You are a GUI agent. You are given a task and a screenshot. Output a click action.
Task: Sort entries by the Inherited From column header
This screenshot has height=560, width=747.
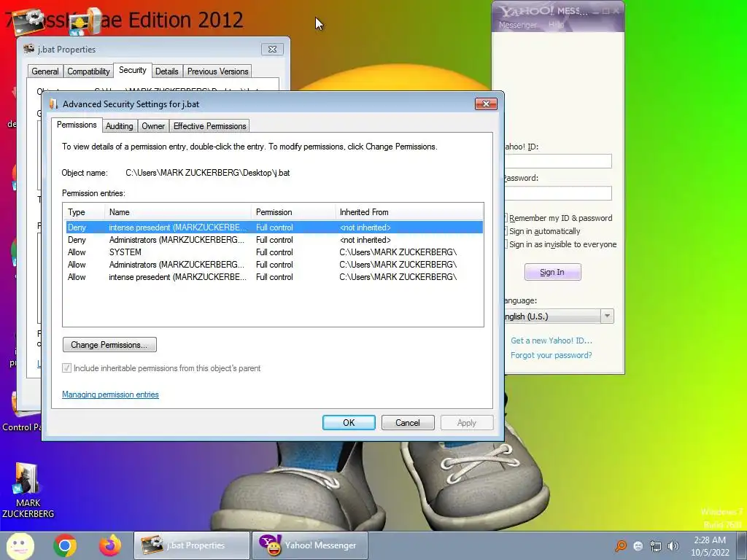(409, 212)
